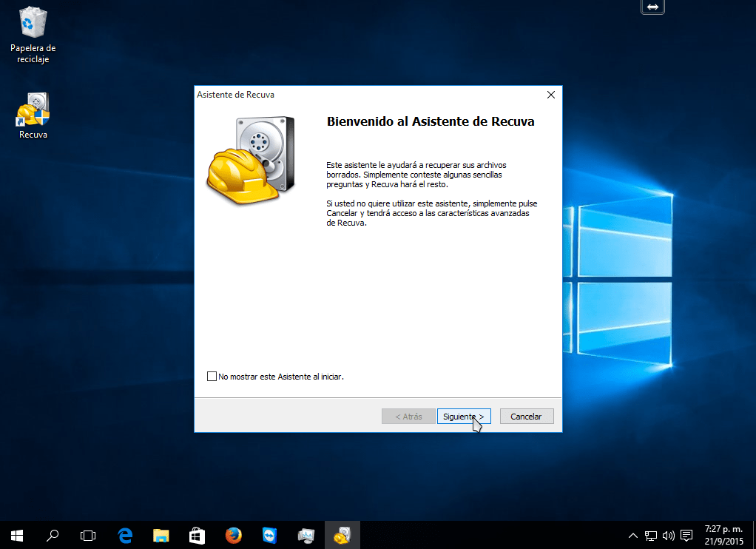Open TeamViewer from the taskbar

pyautogui.click(x=269, y=536)
